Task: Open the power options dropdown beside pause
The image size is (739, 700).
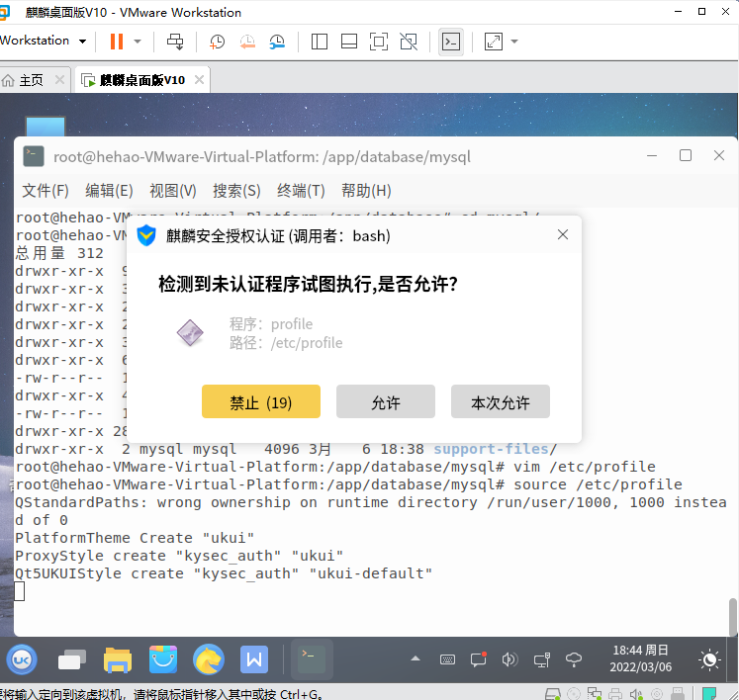Action: pyautogui.click(x=138, y=42)
